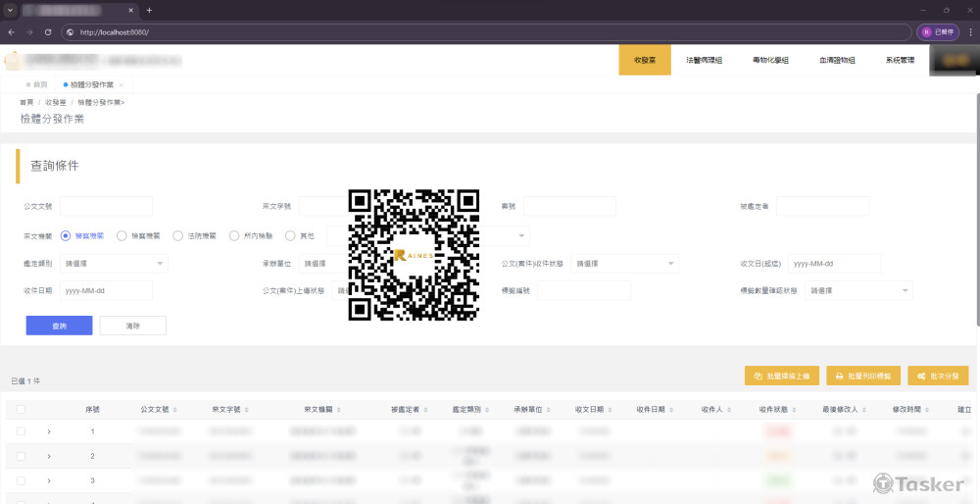Click the 批量掃描上傳 button
Screen dimensions: 980x504
point(782,376)
